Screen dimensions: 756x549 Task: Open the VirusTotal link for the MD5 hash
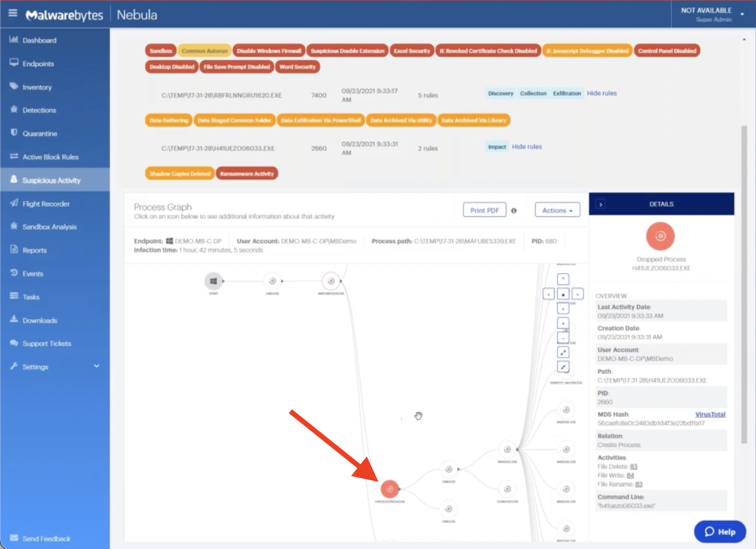pos(710,414)
